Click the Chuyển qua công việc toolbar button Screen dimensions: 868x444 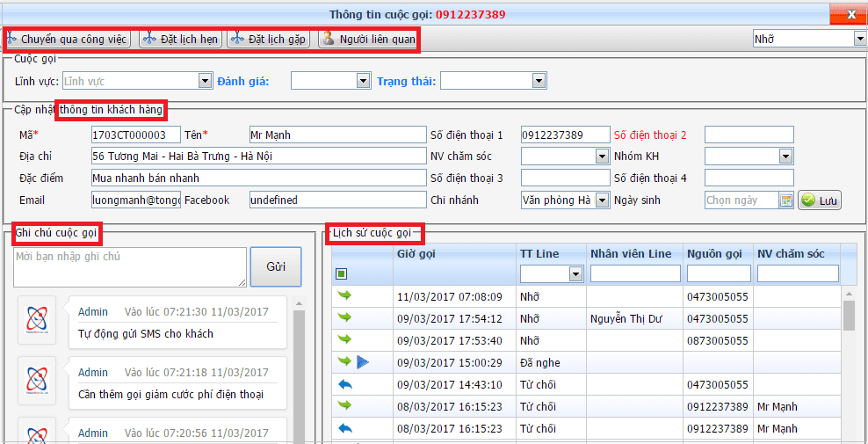(67, 40)
